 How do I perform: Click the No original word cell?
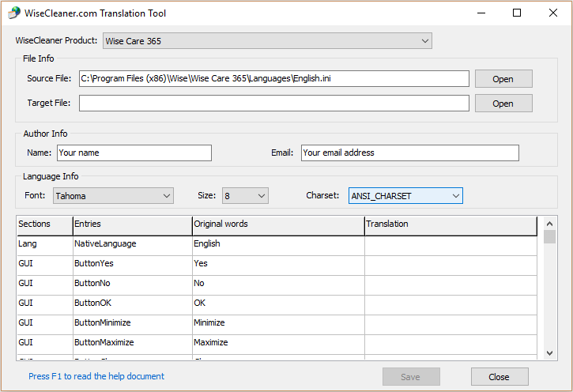278,285
